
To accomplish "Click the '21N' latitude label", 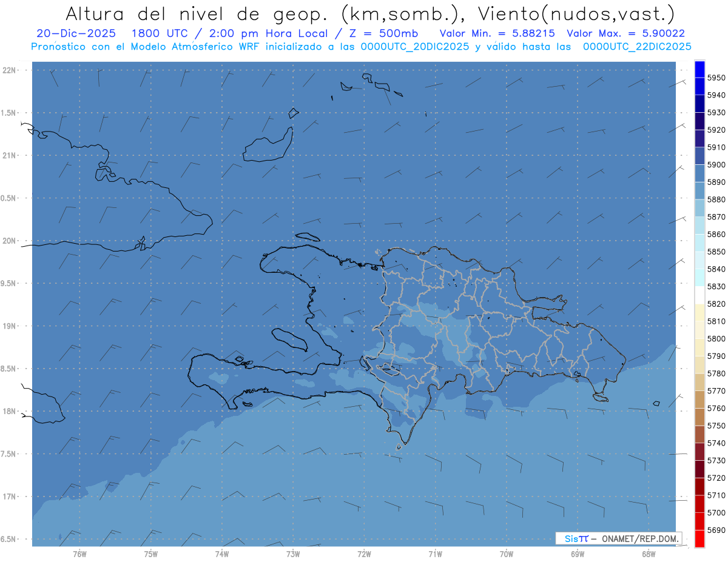I will [10, 156].
